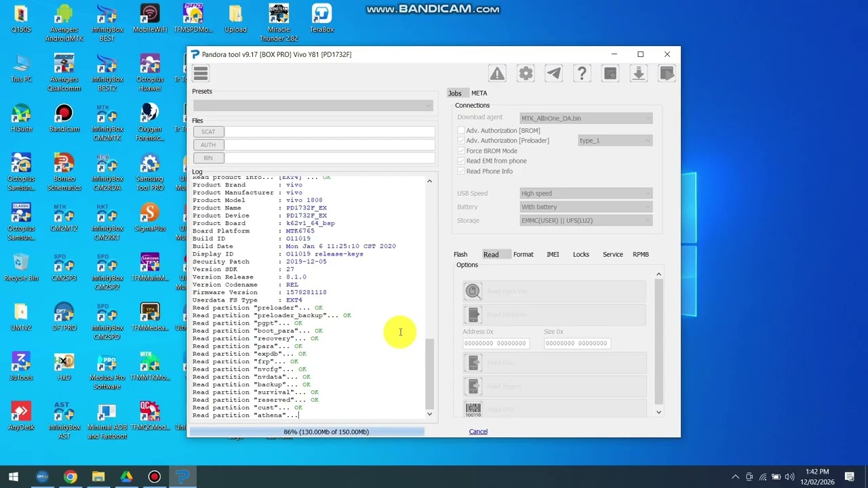Click the AUTH file button
Image resolution: width=868 pixels, height=488 pixels.
(x=208, y=144)
